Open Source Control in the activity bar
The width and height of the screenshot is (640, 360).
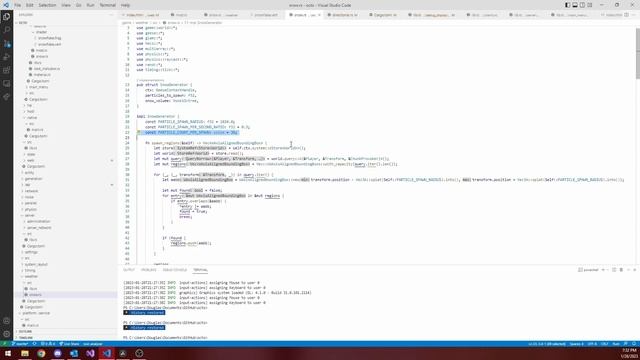(7, 43)
